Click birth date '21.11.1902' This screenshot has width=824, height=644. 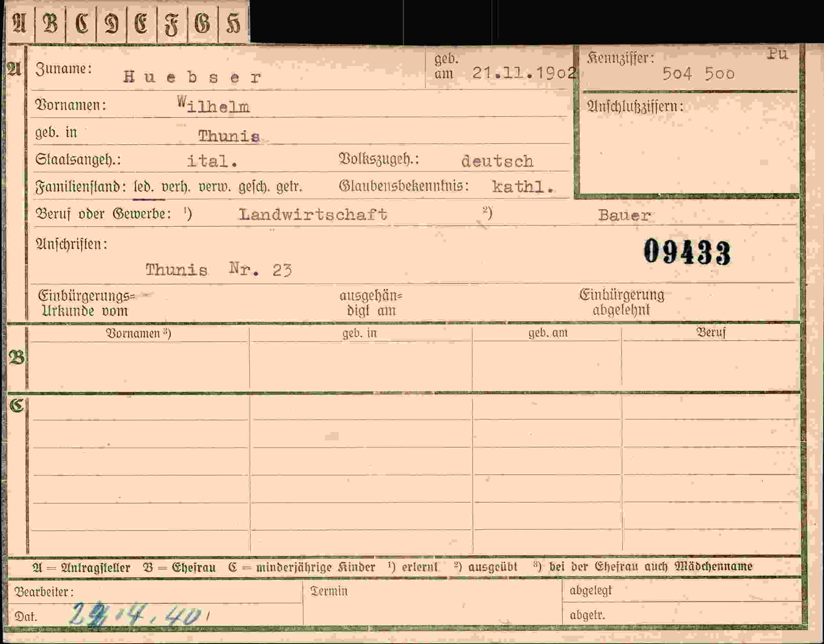tap(525, 73)
